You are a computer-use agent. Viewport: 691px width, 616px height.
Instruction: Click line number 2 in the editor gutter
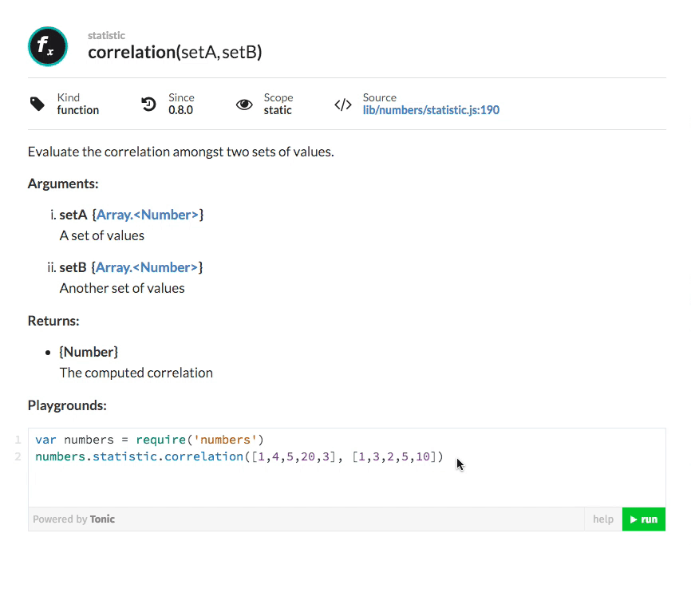coord(18,456)
